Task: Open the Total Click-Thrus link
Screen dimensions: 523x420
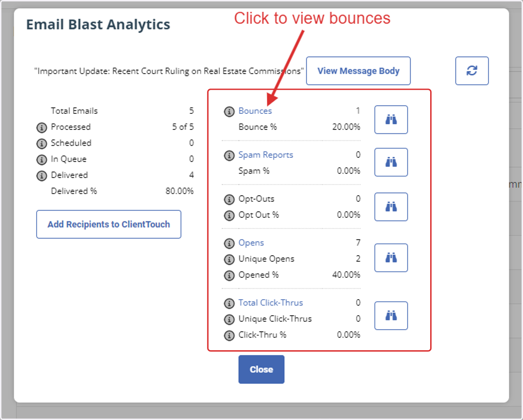Action: point(271,302)
